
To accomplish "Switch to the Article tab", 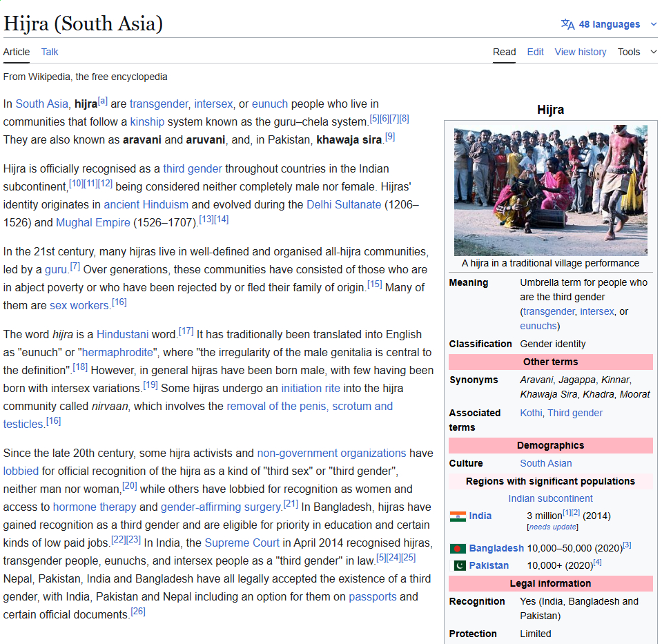I will 17,52.
